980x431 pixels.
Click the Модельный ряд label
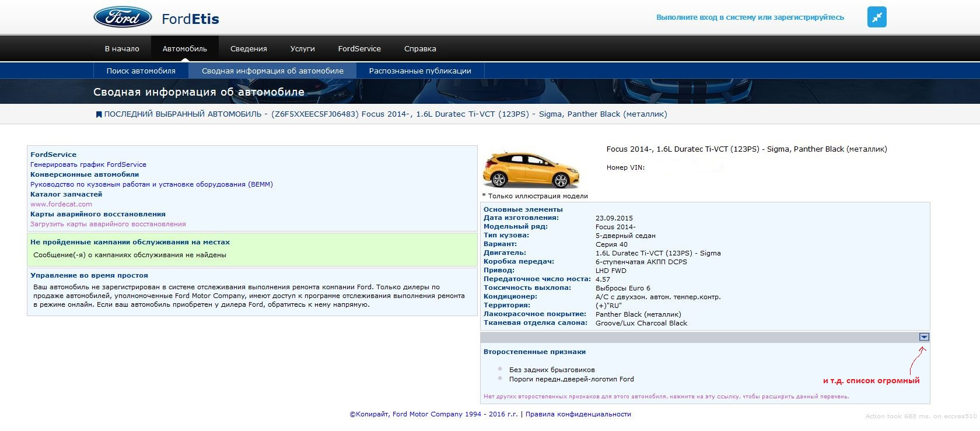point(516,227)
